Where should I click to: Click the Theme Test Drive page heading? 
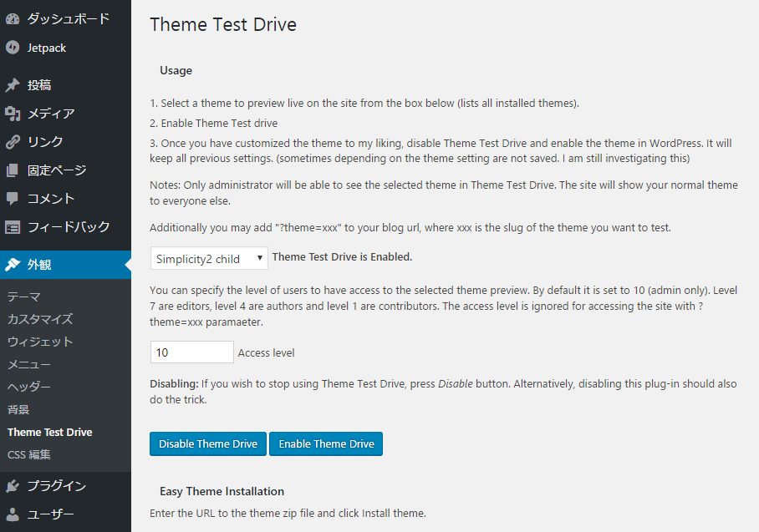(x=223, y=25)
